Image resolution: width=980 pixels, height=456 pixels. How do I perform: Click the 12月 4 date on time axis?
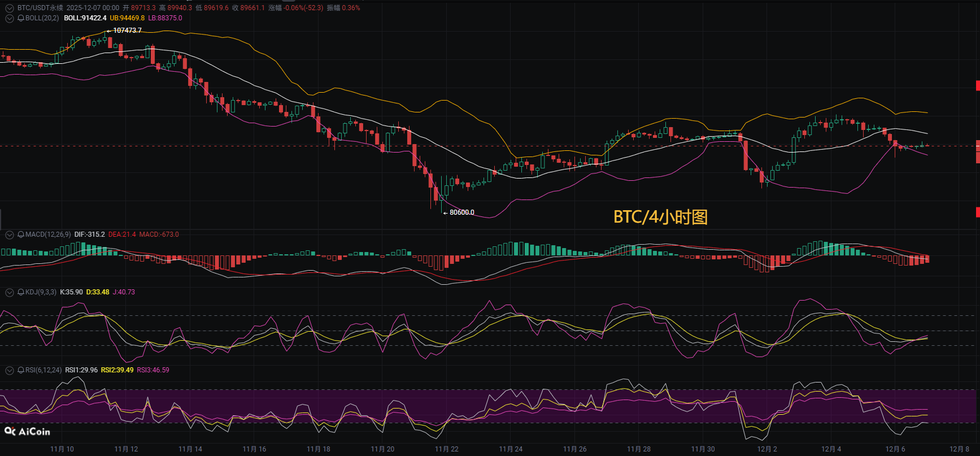pos(831,449)
